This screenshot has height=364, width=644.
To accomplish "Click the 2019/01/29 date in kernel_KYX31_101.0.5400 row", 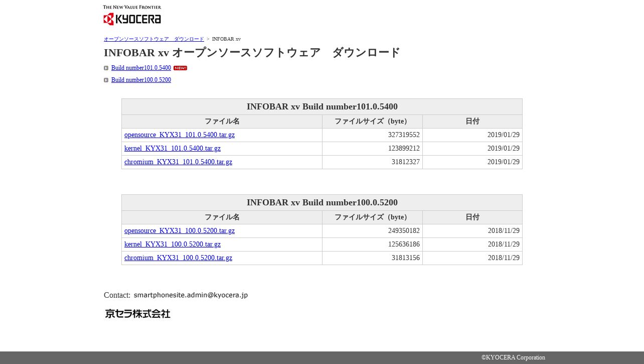I will 504,149.
